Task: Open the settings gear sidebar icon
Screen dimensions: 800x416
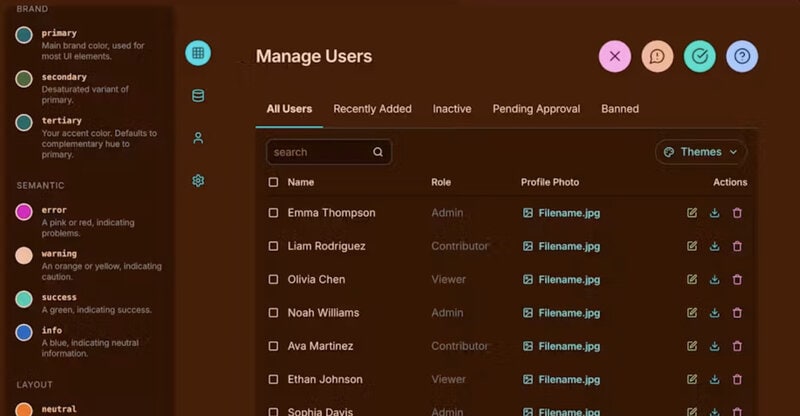Action: [198, 181]
